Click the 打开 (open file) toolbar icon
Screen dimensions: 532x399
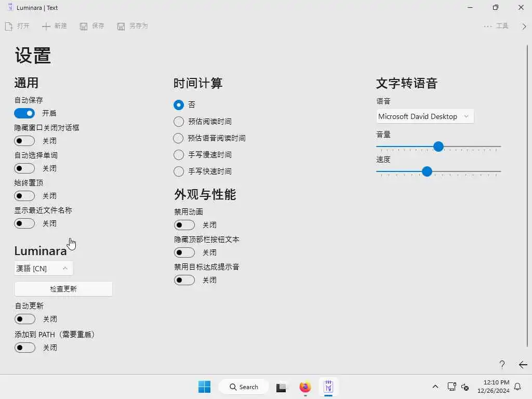click(x=9, y=26)
